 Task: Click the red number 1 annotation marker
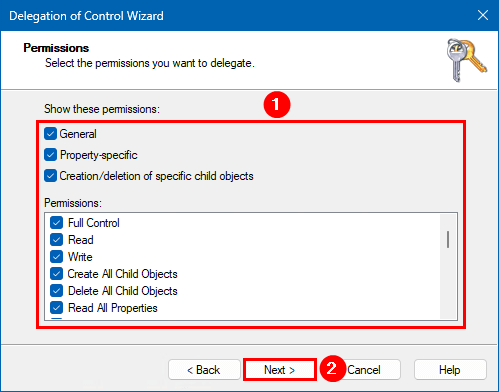277,105
